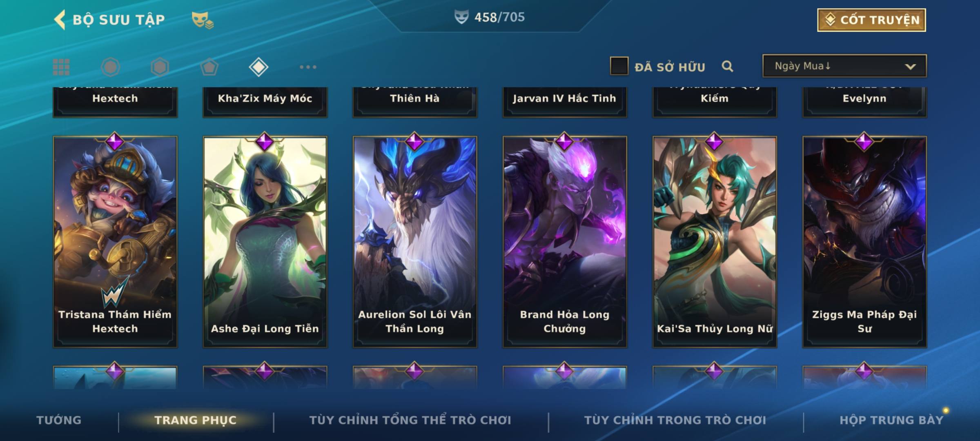Select the grid all-skins filter icon

(x=61, y=67)
